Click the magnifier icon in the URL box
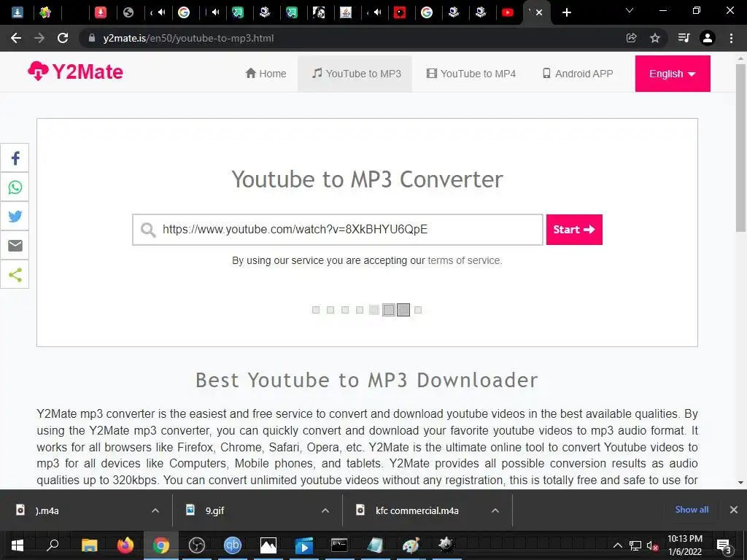The height and width of the screenshot is (560, 747). [x=148, y=230]
